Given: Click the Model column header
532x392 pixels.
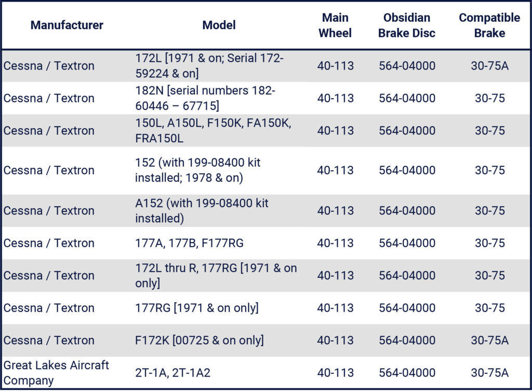Looking at the screenshot, I should pos(219,25).
